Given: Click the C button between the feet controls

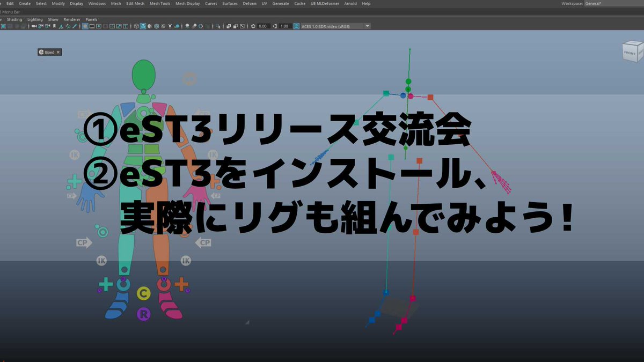Looking at the screenshot, I should point(143,292).
